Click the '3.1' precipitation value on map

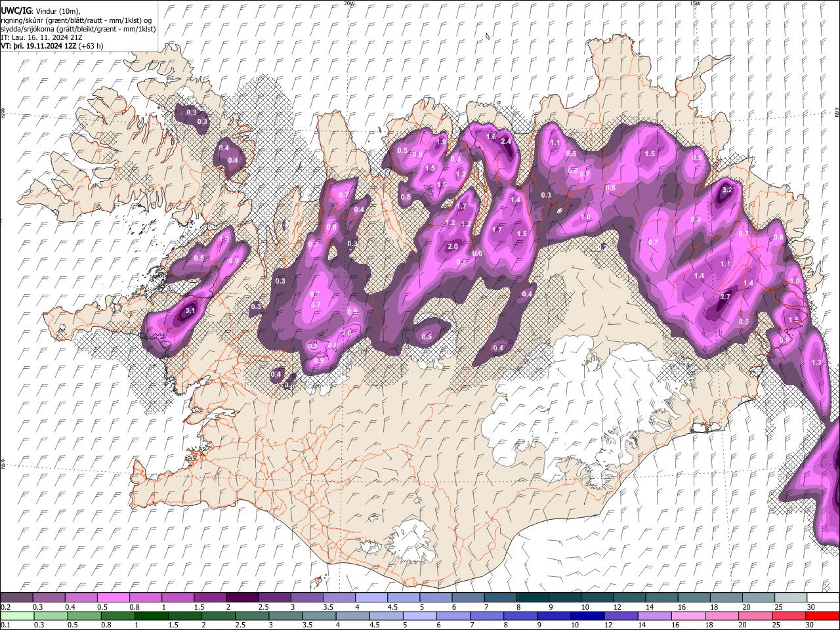(190, 310)
